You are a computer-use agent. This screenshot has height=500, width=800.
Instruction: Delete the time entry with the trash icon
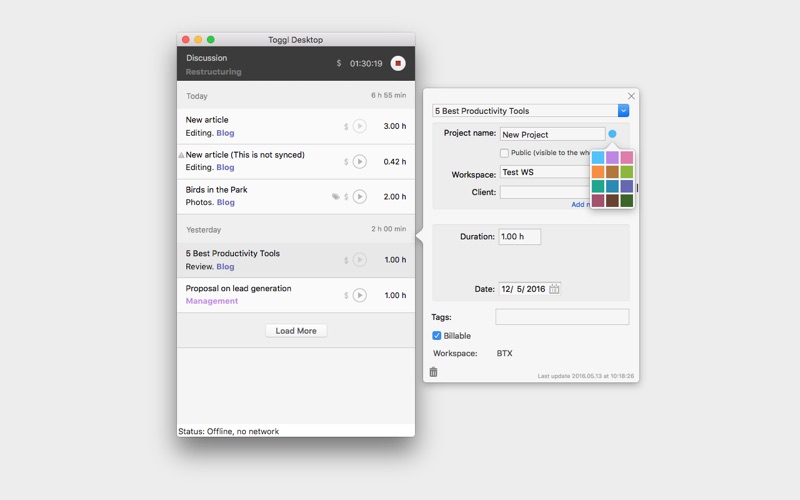(433, 372)
